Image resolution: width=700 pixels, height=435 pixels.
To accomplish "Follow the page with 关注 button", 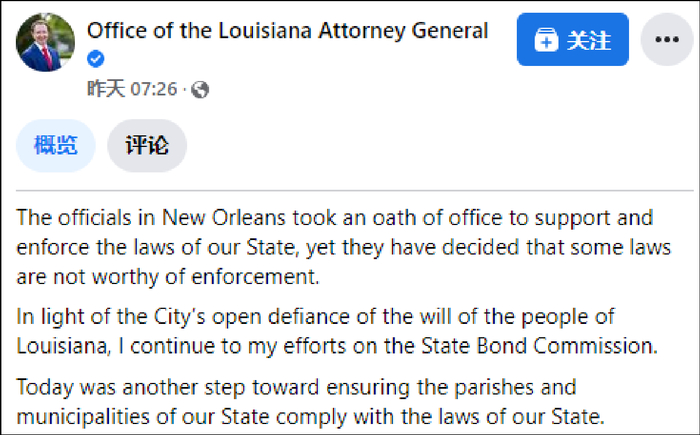I will (572, 40).
